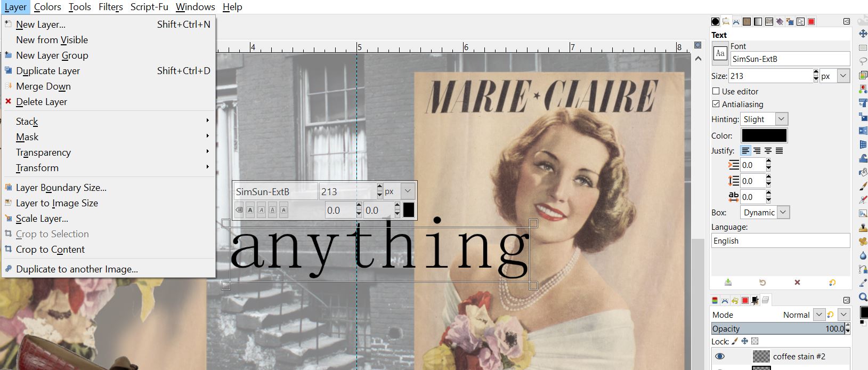Expand the Stack submenu

click(109, 121)
